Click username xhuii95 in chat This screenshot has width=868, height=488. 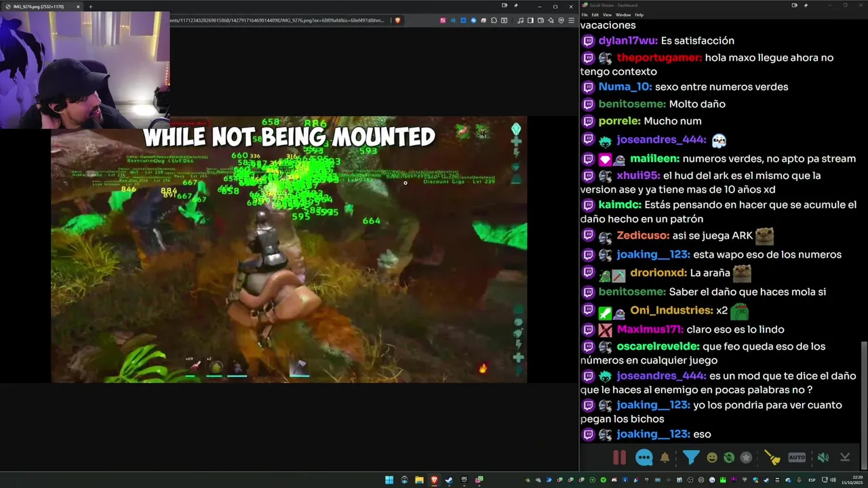point(638,176)
